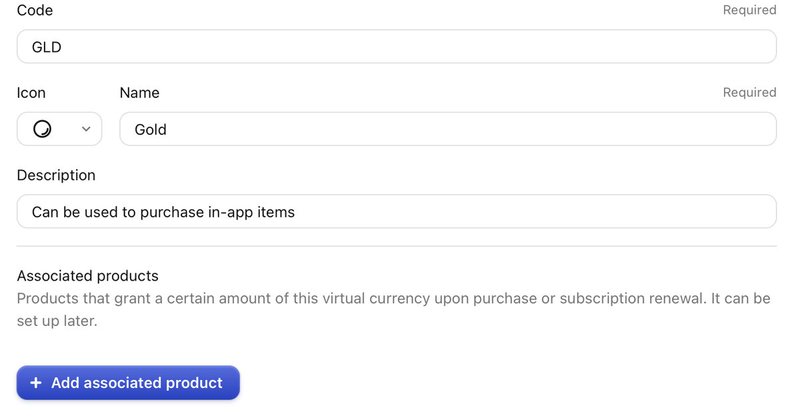Open the Icon picker combo box
Viewport: 800px width, 419px height.
click(59, 129)
